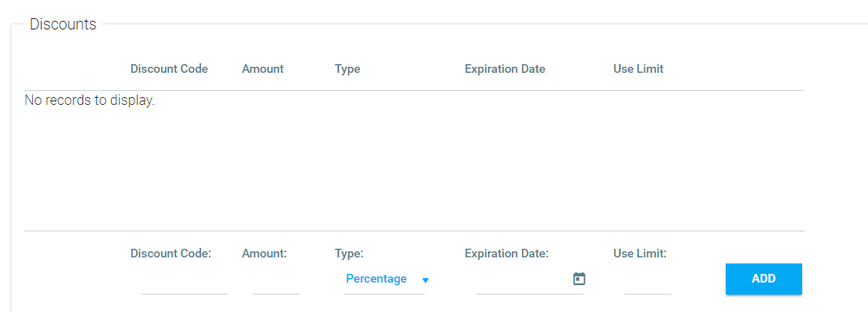The width and height of the screenshot is (868, 312).
Task: Open the Expiration Date calendar picker icon
Action: (x=579, y=279)
